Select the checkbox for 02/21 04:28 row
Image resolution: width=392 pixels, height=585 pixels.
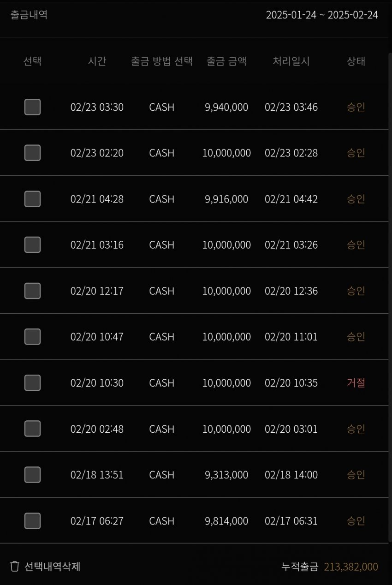tap(32, 199)
